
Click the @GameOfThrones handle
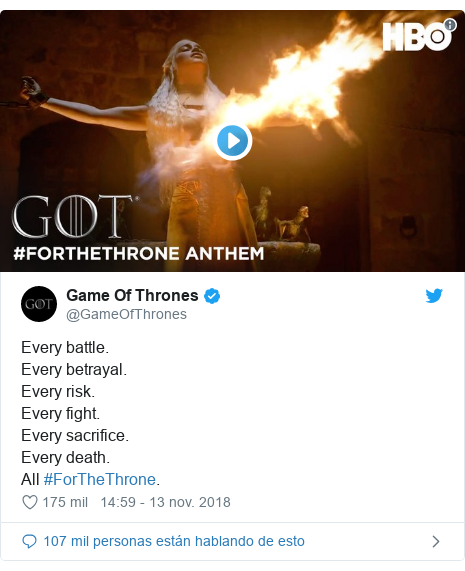click(x=126, y=314)
